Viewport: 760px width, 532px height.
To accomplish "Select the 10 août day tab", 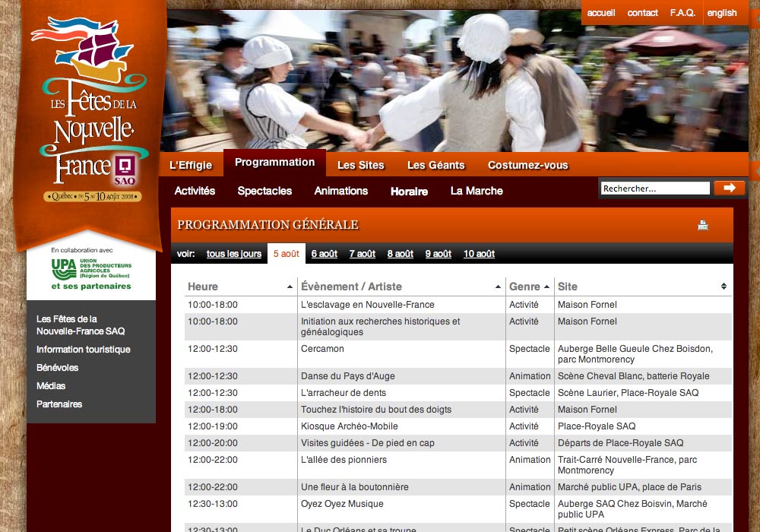I will coord(479,254).
